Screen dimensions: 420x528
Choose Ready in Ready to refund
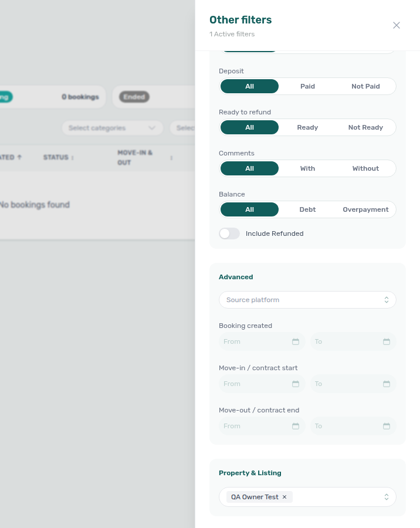pyautogui.click(x=307, y=127)
